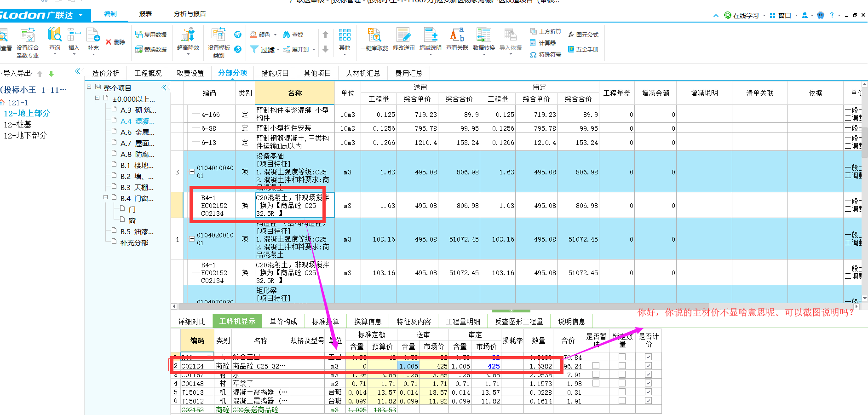This screenshot has height=415, width=868.
Task: Click the 插入 insert icon
Action: [x=74, y=35]
